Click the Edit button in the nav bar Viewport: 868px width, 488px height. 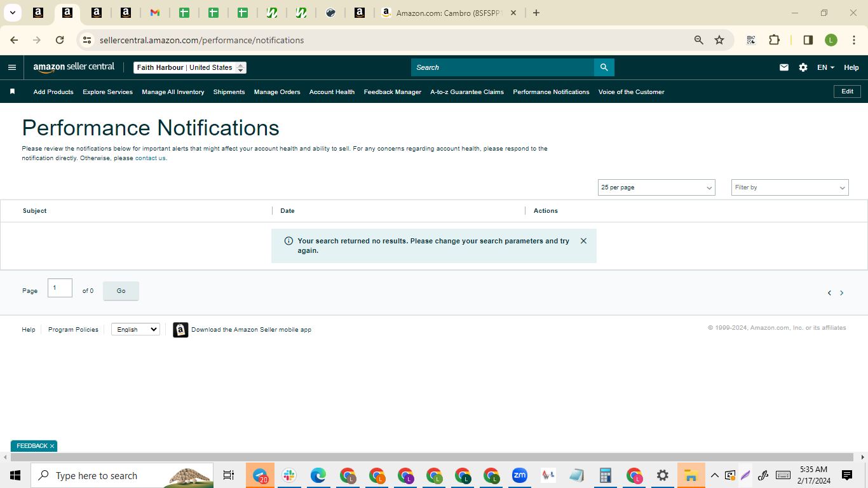coord(847,91)
